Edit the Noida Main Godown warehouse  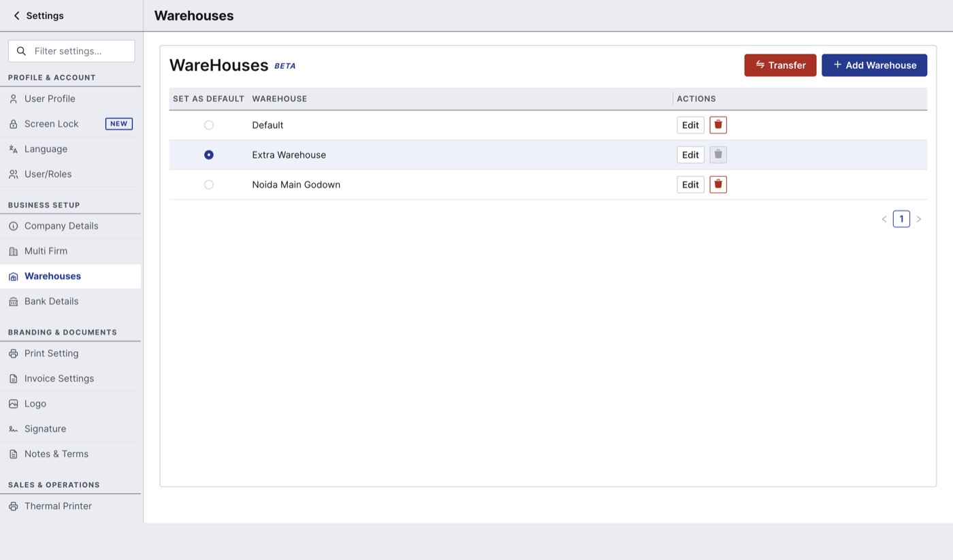point(690,184)
